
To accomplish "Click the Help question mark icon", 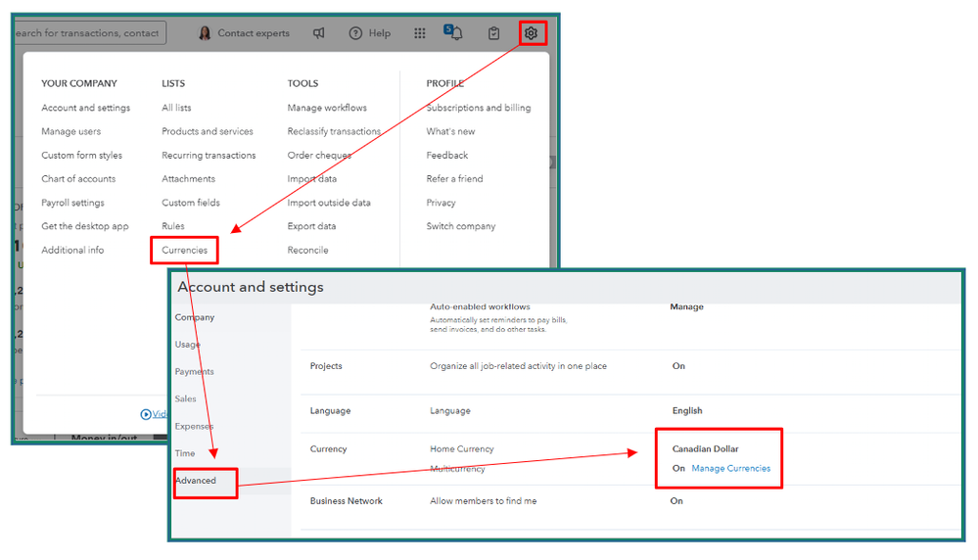I will [x=355, y=33].
